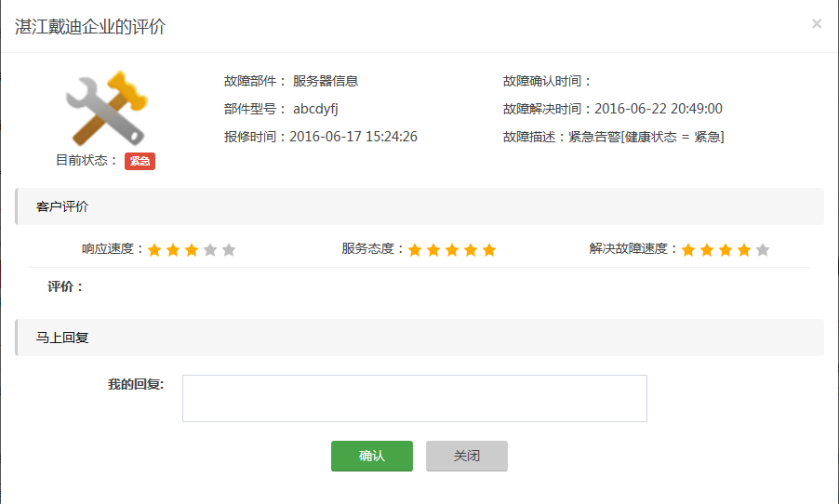The image size is (839, 504).
Task: Click the fifth star of 响应速度 rating
Action: [229, 250]
